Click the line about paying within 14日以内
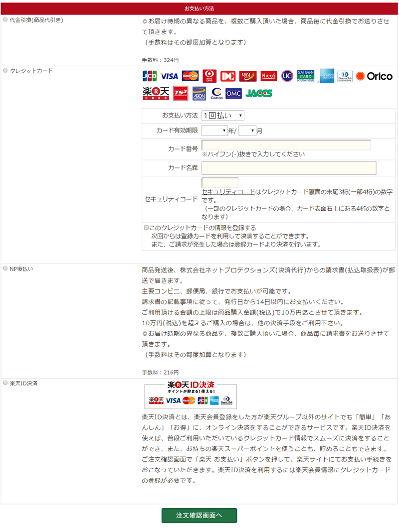 (x=244, y=302)
